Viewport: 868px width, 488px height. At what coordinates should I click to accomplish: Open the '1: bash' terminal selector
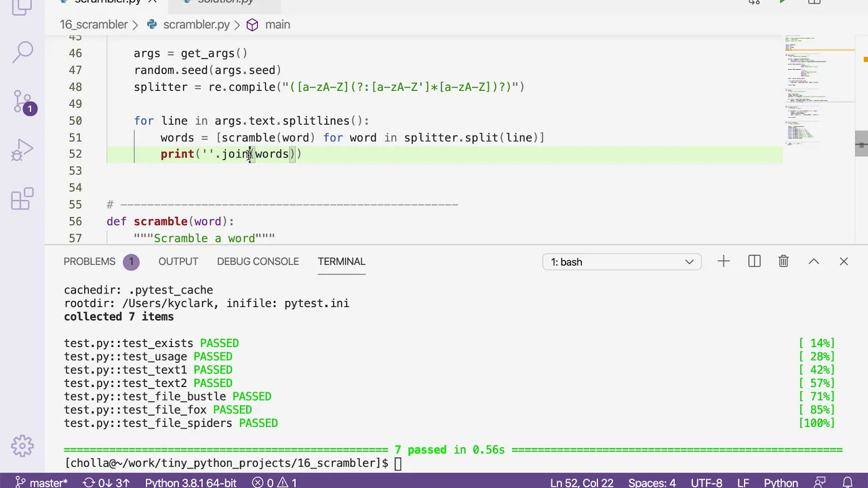pos(622,262)
